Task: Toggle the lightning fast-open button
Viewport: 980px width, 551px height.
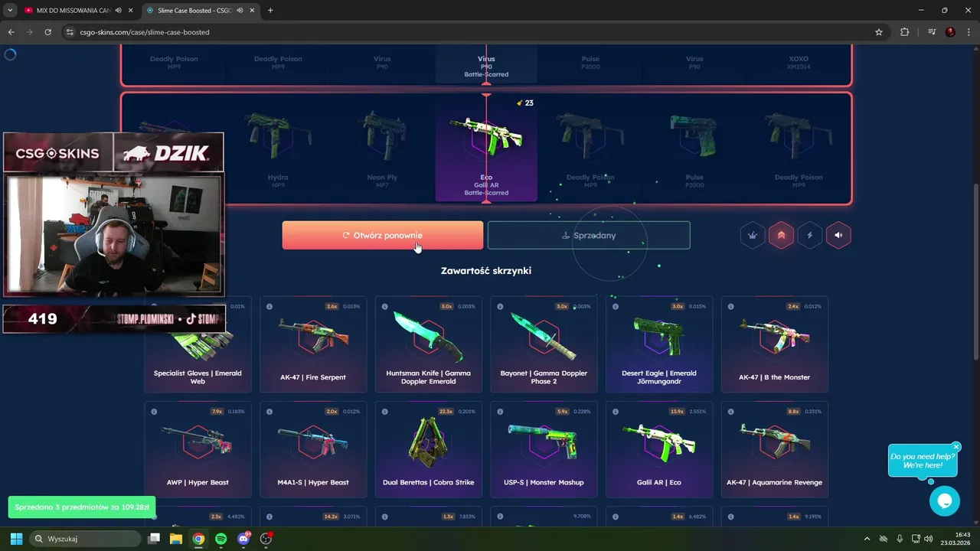Action: 810,235
